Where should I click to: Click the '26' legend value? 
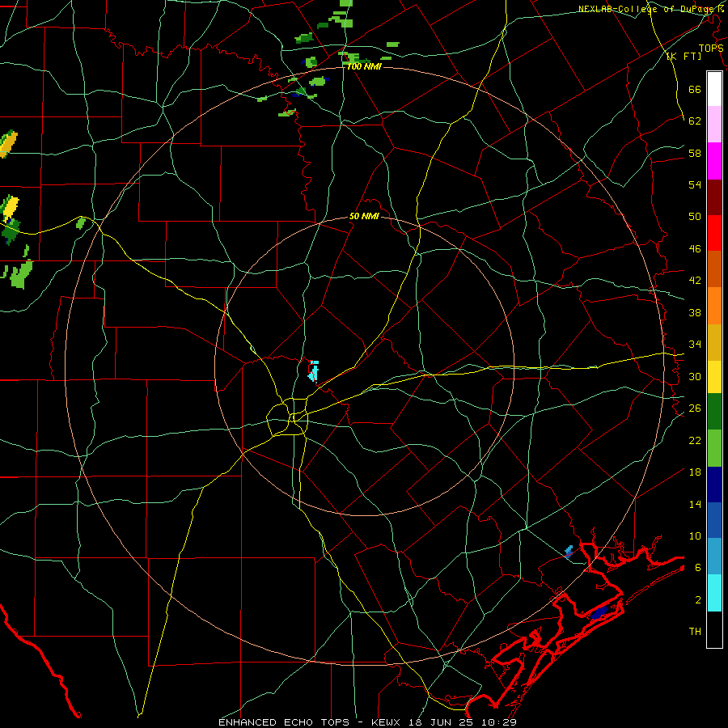(x=695, y=408)
